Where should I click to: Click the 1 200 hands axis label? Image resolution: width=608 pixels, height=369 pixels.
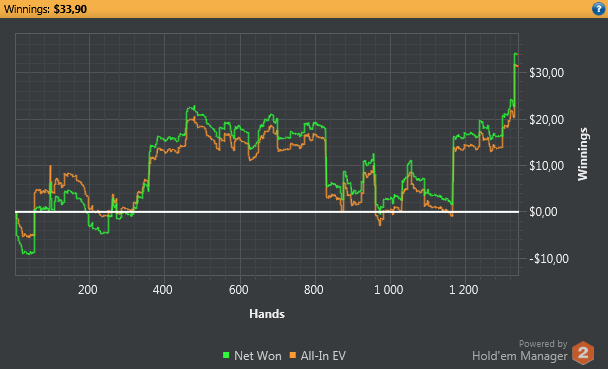point(464,290)
